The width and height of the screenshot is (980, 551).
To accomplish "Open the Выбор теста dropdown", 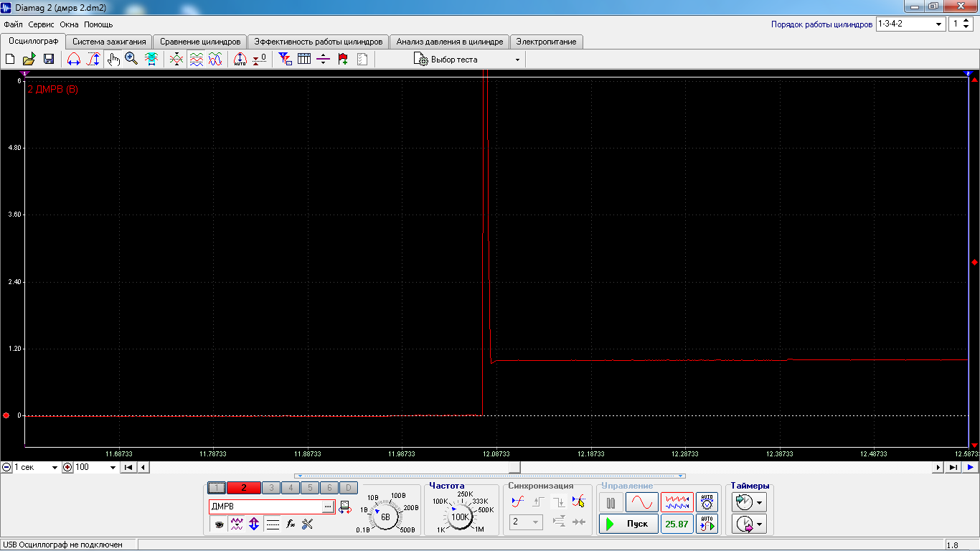I will pos(467,60).
